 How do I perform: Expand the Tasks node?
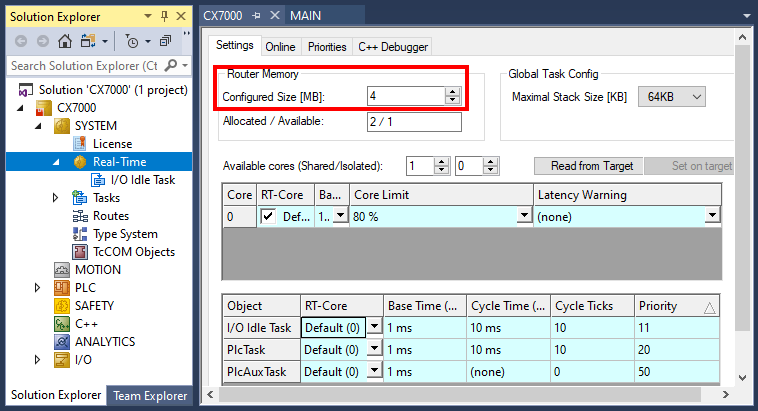tap(55, 198)
